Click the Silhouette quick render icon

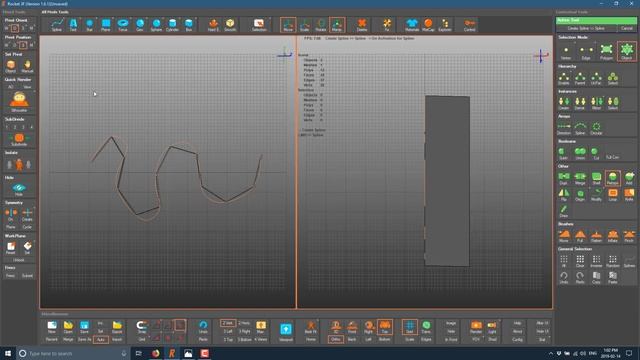[x=19, y=101]
